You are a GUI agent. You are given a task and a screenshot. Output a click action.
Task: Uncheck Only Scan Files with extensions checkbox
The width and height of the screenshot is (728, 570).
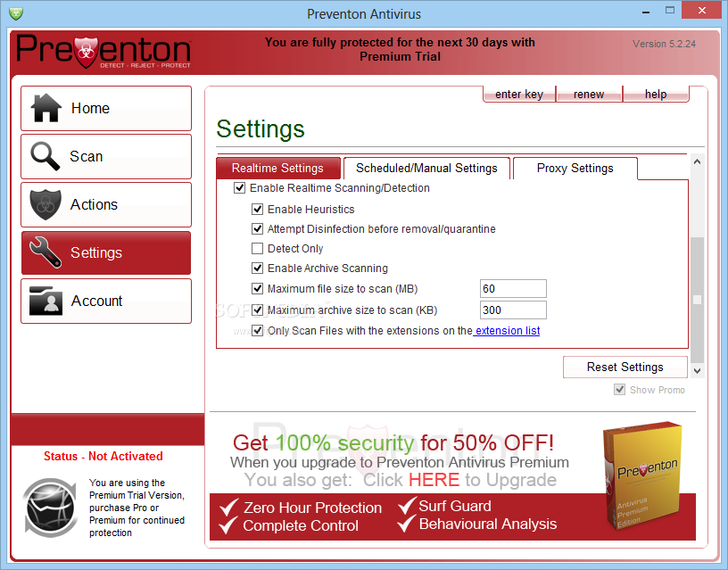click(257, 330)
